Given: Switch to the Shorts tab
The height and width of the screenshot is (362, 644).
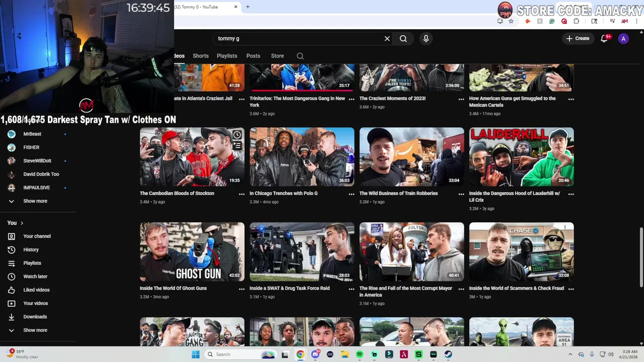Looking at the screenshot, I should (x=201, y=56).
